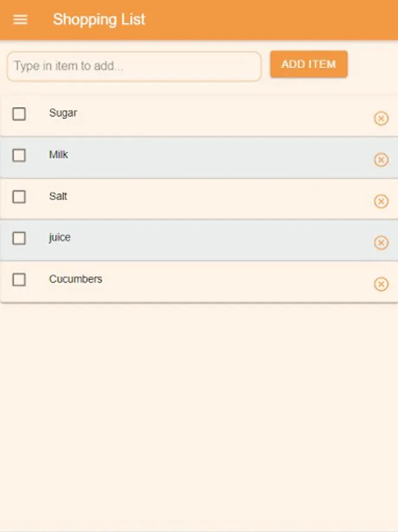This screenshot has height=532, width=398.
Task: Select the Sugar item label
Action: coord(63,112)
